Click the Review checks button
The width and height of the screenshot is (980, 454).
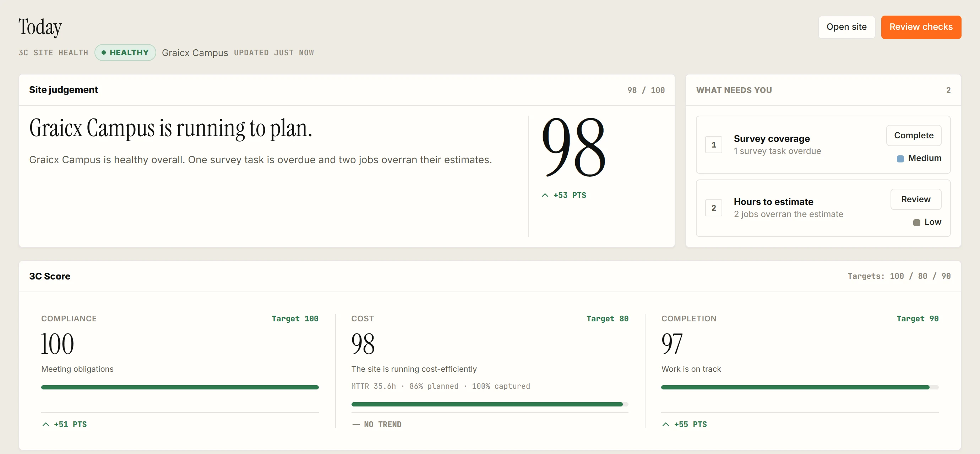pos(921,27)
